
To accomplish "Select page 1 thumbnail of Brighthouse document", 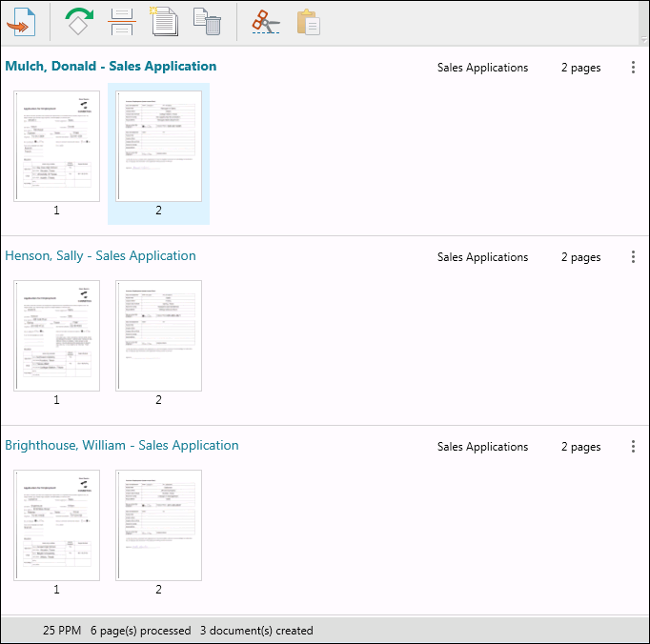I will coord(56,525).
